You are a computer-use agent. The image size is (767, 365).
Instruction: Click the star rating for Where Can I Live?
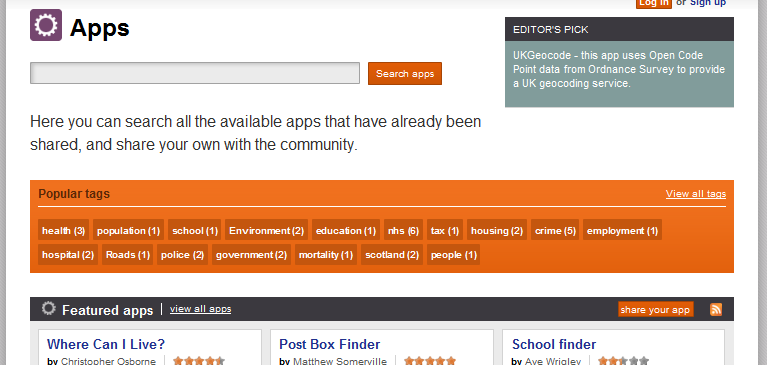pyautogui.click(x=199, y=361)
